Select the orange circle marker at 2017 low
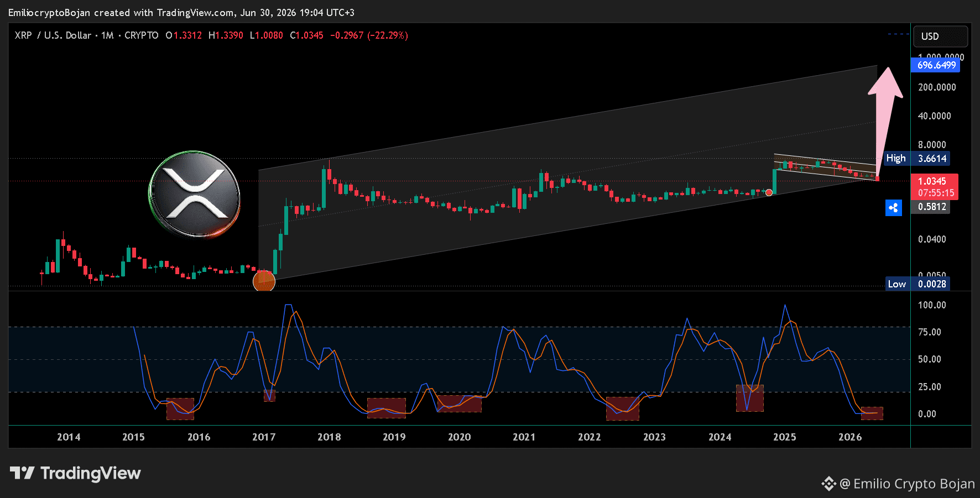 coord(264,281)
